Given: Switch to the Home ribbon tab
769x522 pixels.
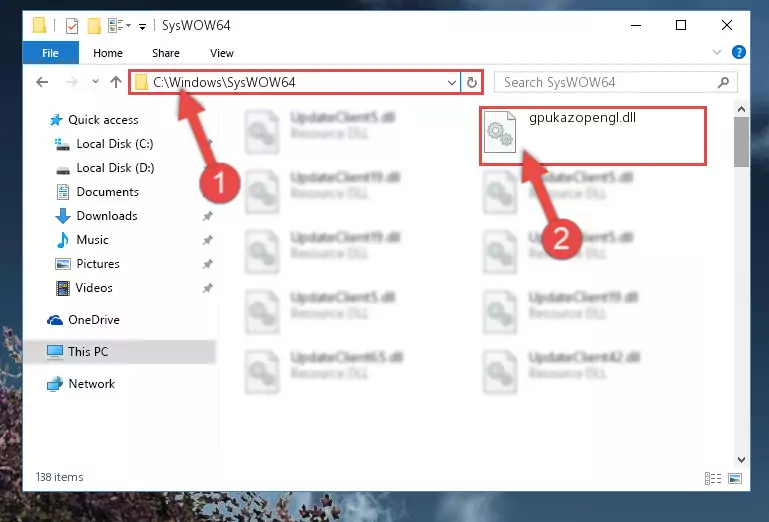Looking at the screenshot, I should tap(108, 53).
